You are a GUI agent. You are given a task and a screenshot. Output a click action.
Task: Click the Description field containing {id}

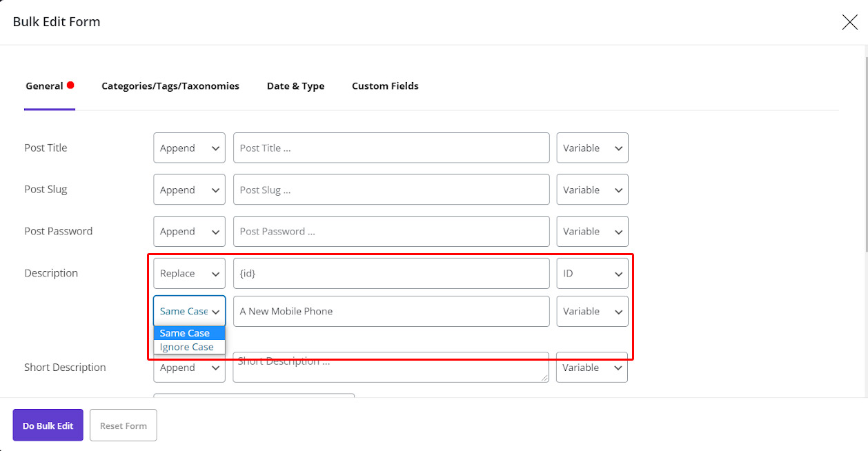(x=391, y=273)
